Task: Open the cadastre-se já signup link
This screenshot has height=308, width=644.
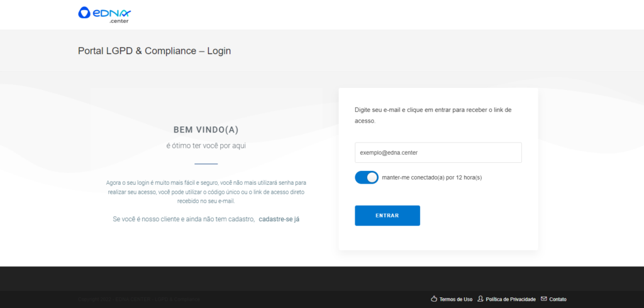Action: pyautogui.click(x=279, y=219)
